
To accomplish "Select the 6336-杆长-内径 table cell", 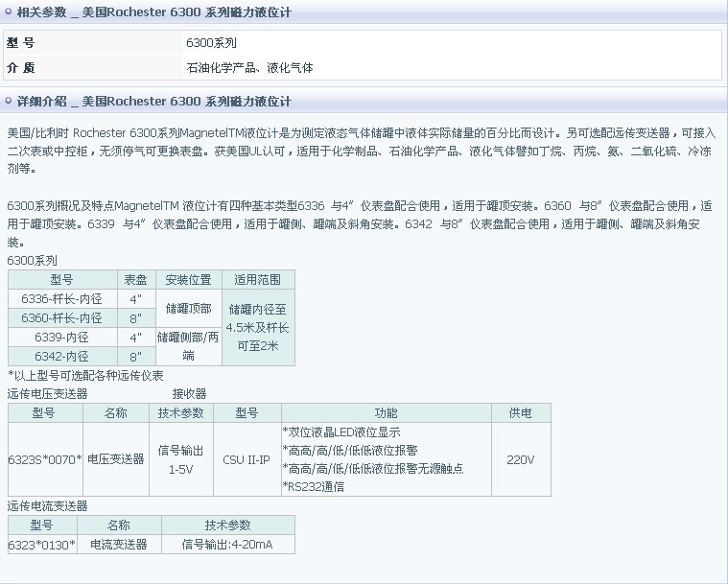I will (62, 298).
